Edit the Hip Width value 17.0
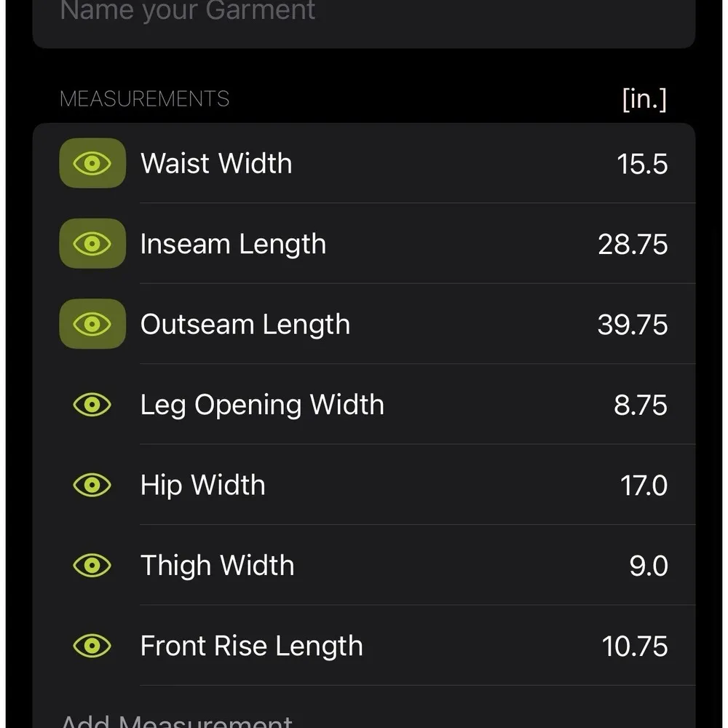 tap(644, 486)
